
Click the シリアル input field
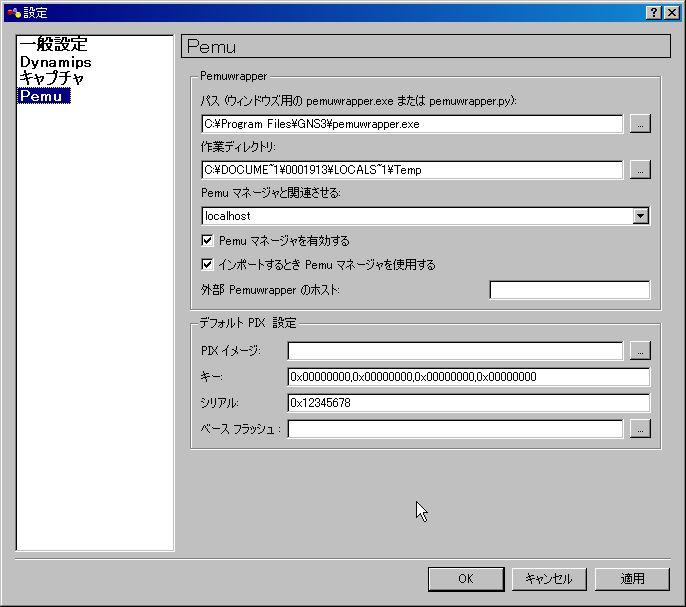point(469,403)
